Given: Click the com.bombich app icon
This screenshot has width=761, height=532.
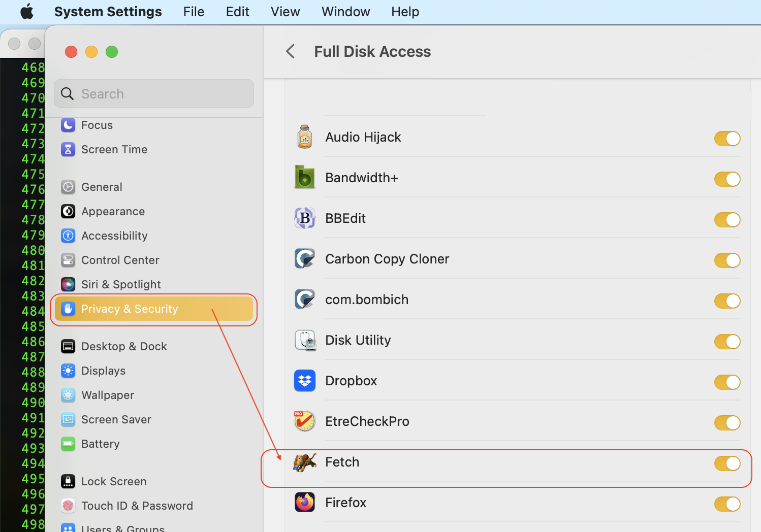Looking at the screenshot, I should (305, 300).
